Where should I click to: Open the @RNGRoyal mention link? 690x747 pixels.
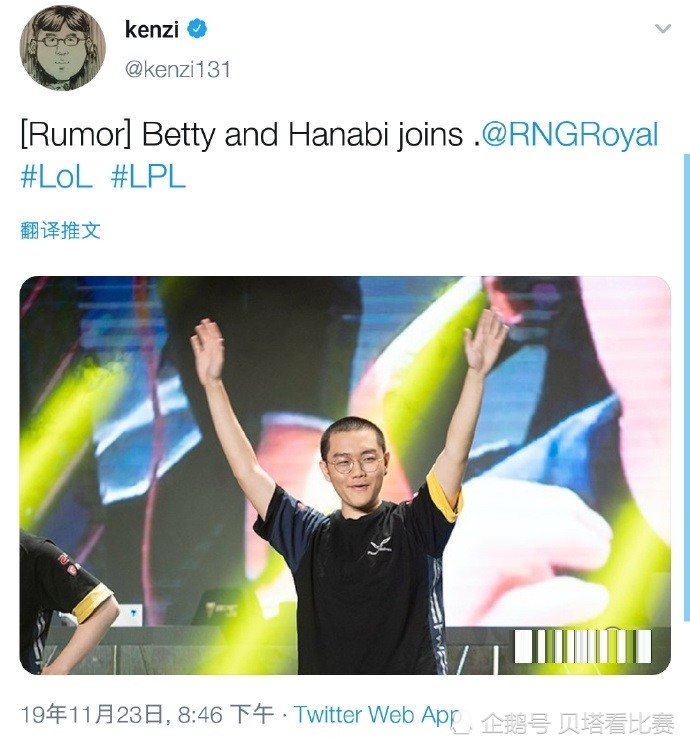tap(570, 135)
